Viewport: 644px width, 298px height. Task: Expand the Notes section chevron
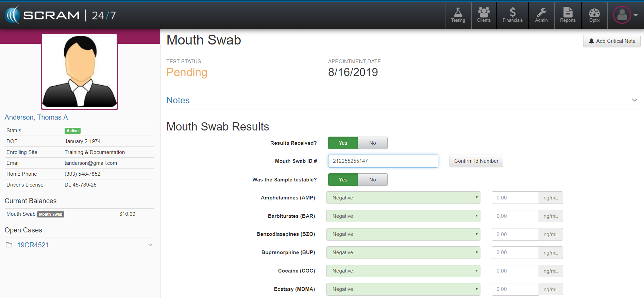(x=634, y=100)
